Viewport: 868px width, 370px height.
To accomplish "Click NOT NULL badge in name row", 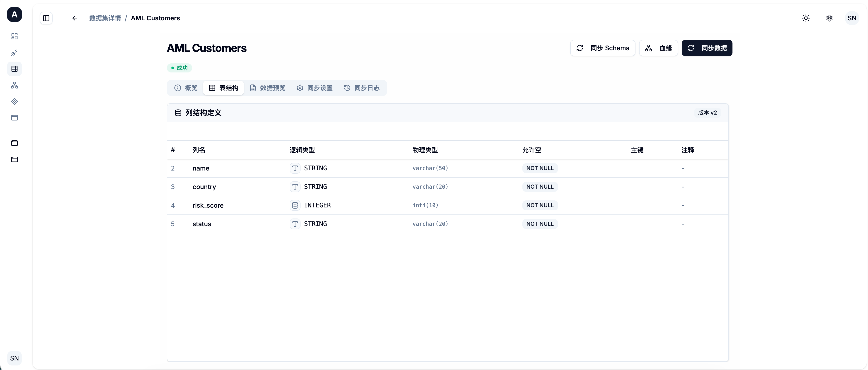I will coord(540,168).
